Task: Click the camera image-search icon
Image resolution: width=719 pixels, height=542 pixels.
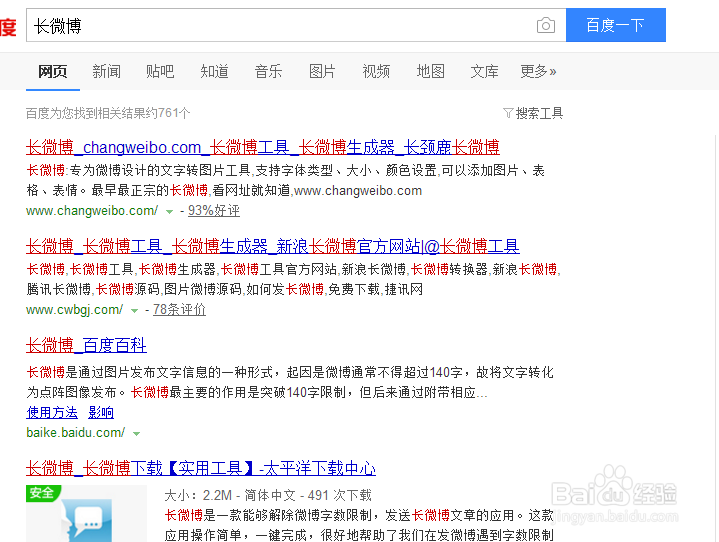Action: pyautogui.click(x=546, y=25)
